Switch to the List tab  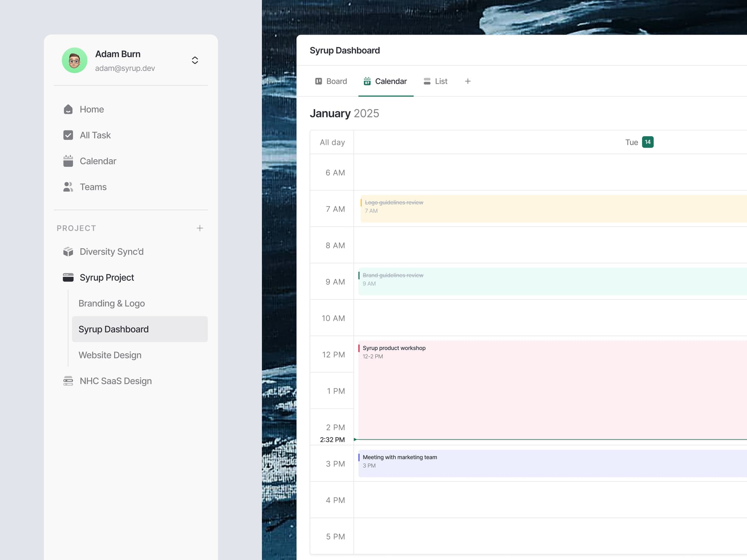(x=435, y=81)
